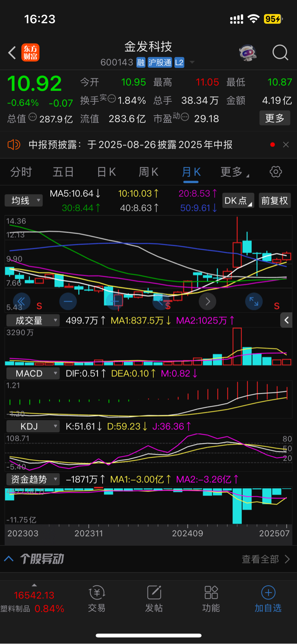297x644 pixels.
Task: Tap the L2 level badge
Action: point(179,63)
